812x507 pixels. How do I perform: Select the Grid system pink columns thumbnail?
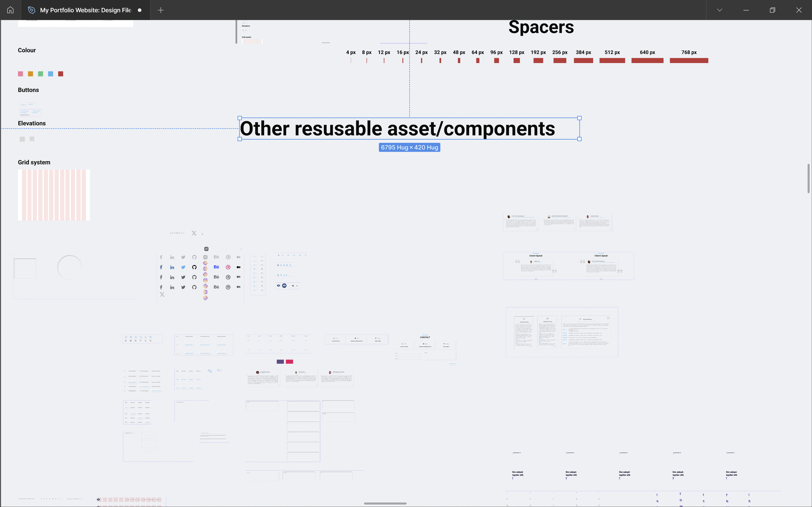[54, 195]
